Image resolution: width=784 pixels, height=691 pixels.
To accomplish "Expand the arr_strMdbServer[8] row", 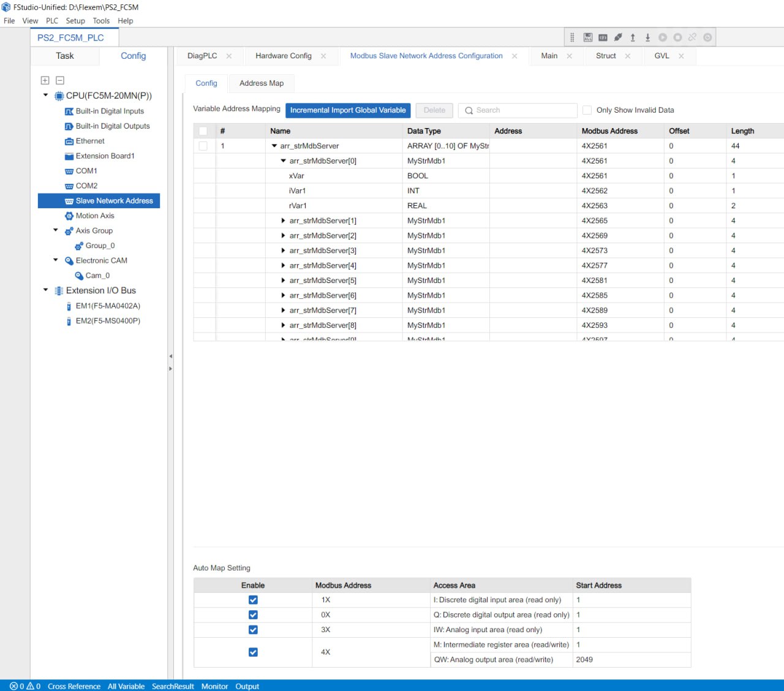I will pos(283,325).
